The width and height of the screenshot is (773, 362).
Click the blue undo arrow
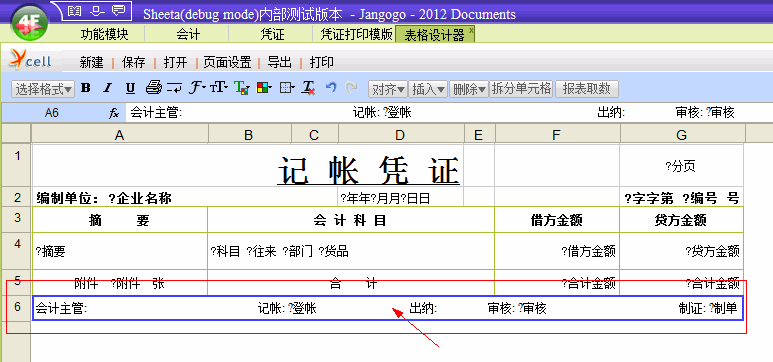click(x=331, y=88)
